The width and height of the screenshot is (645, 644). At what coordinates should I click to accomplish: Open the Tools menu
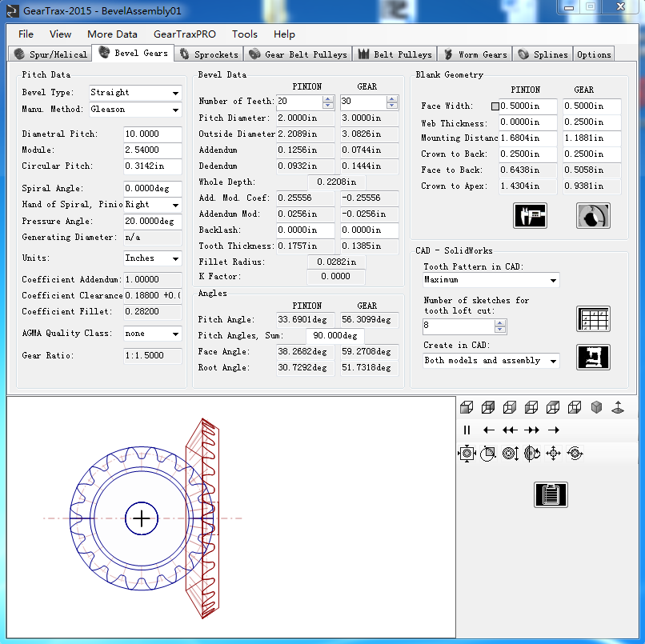(245, 34)
